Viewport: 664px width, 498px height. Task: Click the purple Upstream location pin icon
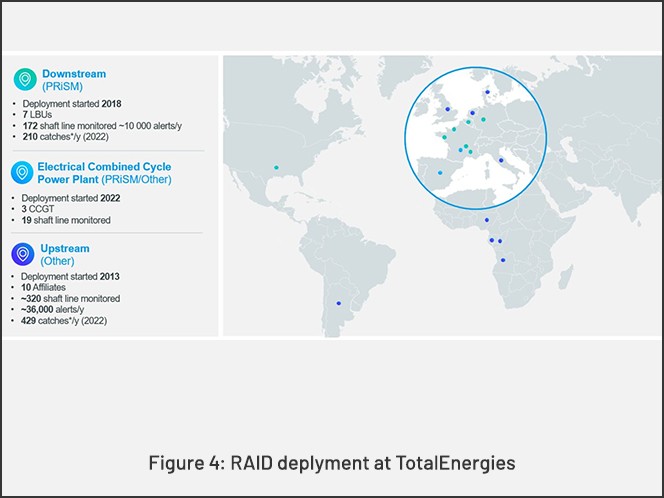pyautogui.click(x=22, y=254)
